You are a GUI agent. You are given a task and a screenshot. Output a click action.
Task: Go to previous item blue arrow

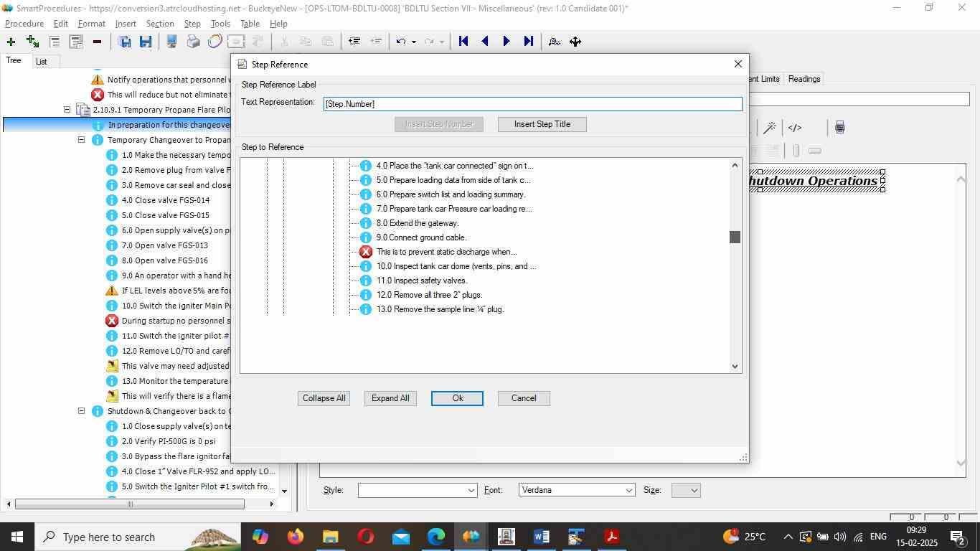click(485, 42)
